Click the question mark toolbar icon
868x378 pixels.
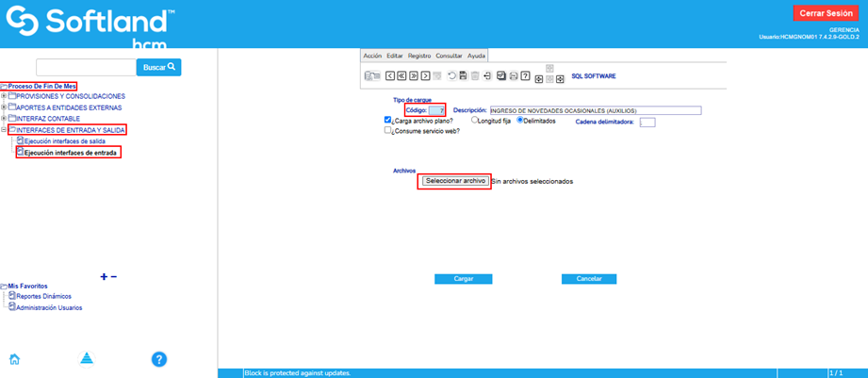(x=525, y=75)
